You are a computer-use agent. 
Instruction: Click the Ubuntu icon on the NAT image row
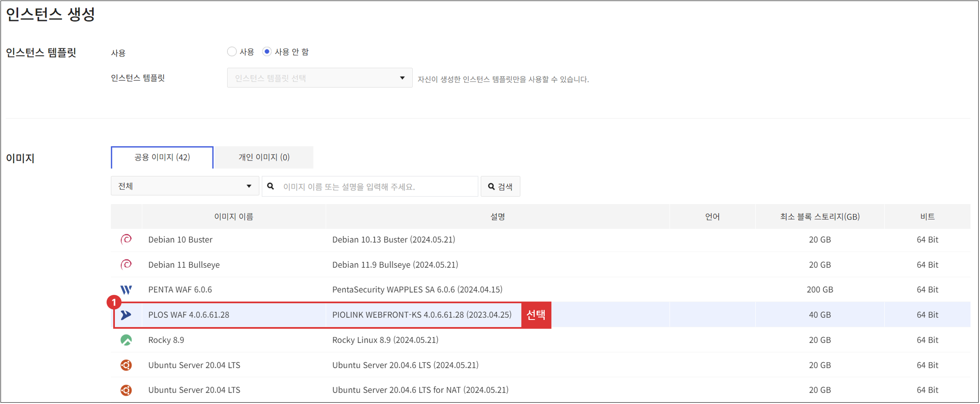tap(126, 390)
